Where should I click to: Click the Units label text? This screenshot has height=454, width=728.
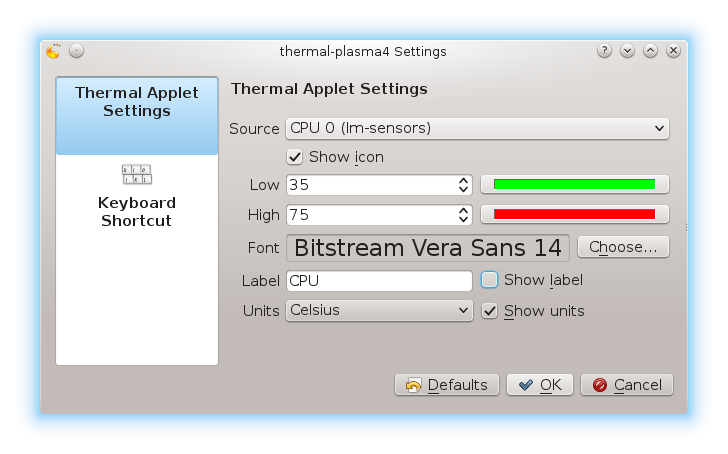261,311
